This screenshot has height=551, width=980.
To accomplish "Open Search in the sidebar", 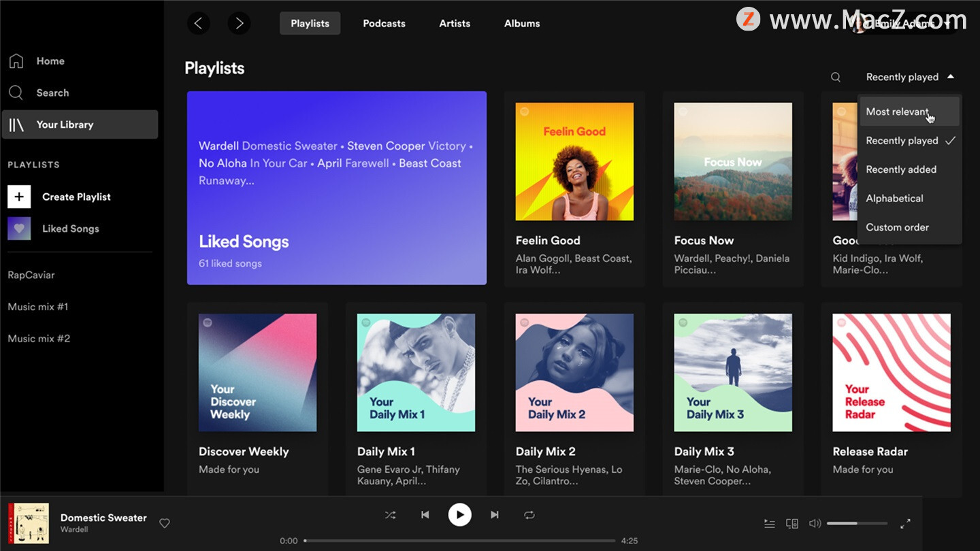I will coord(80,93).
